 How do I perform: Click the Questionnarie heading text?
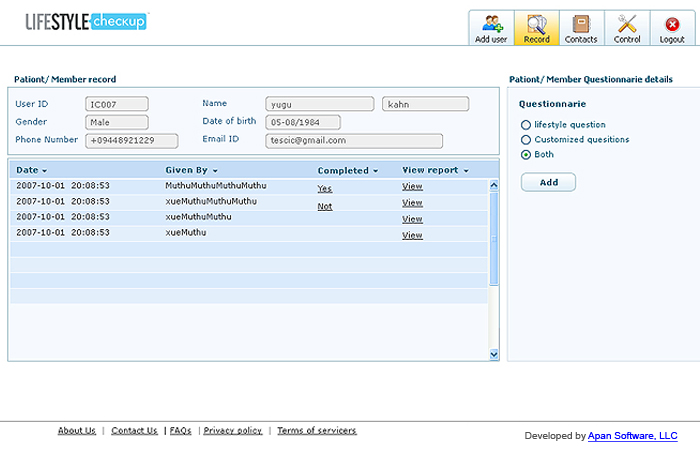point(552,104)
